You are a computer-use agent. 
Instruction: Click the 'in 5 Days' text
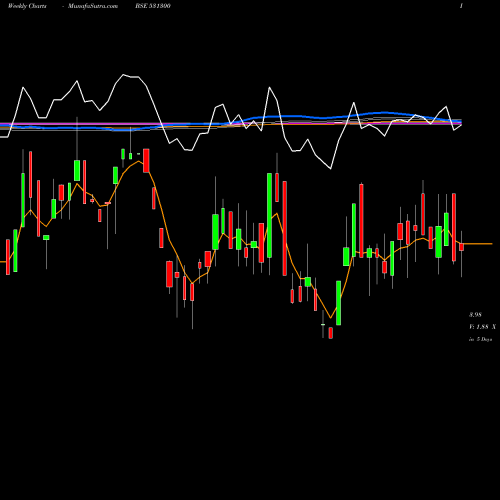point(480,339)
